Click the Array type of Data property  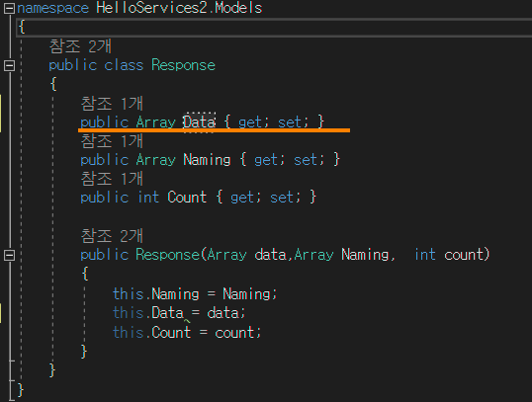pyautogui.click(x=155, y=122)
